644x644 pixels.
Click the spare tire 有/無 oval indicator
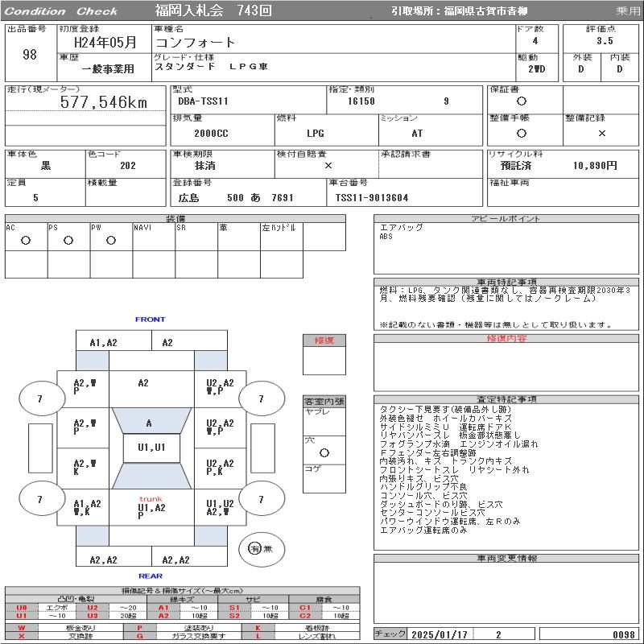coord(256,548)
